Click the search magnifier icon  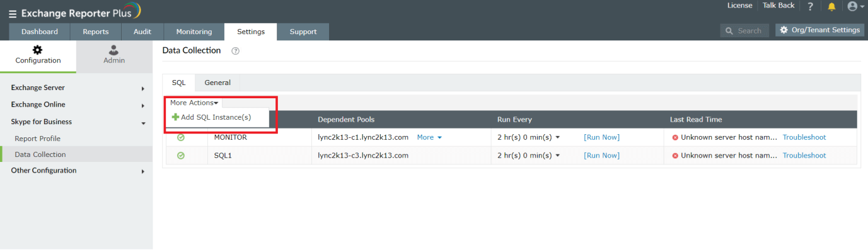point(729,30)
